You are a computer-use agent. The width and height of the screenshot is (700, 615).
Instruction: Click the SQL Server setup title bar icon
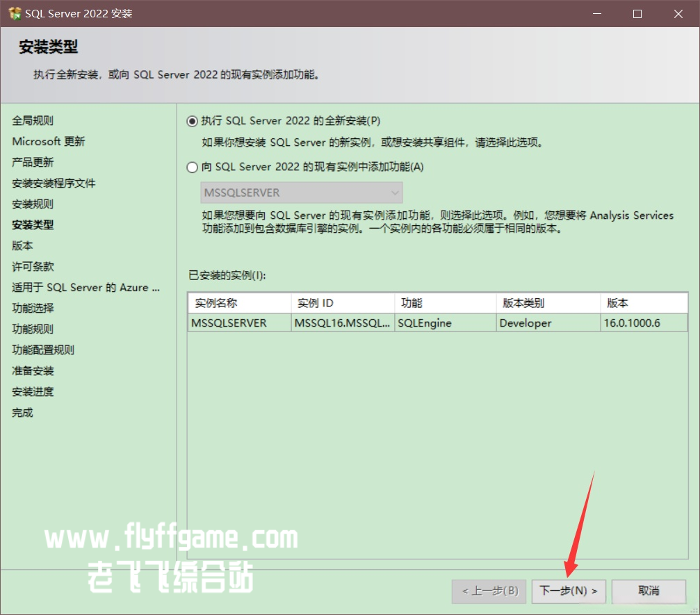pos(15,13)
